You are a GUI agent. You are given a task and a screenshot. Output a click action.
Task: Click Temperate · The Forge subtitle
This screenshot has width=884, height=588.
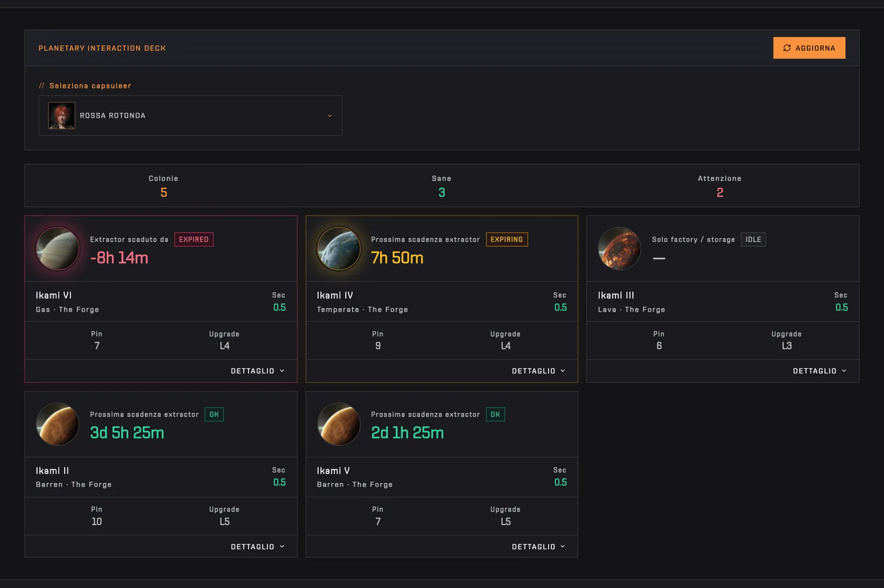[x=362, y=309]
